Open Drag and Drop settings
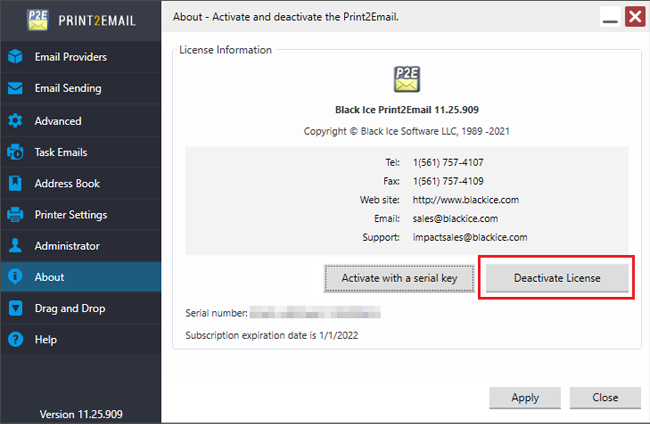The height and width of the screenshot is (424, 650). (x=81, y=308)
